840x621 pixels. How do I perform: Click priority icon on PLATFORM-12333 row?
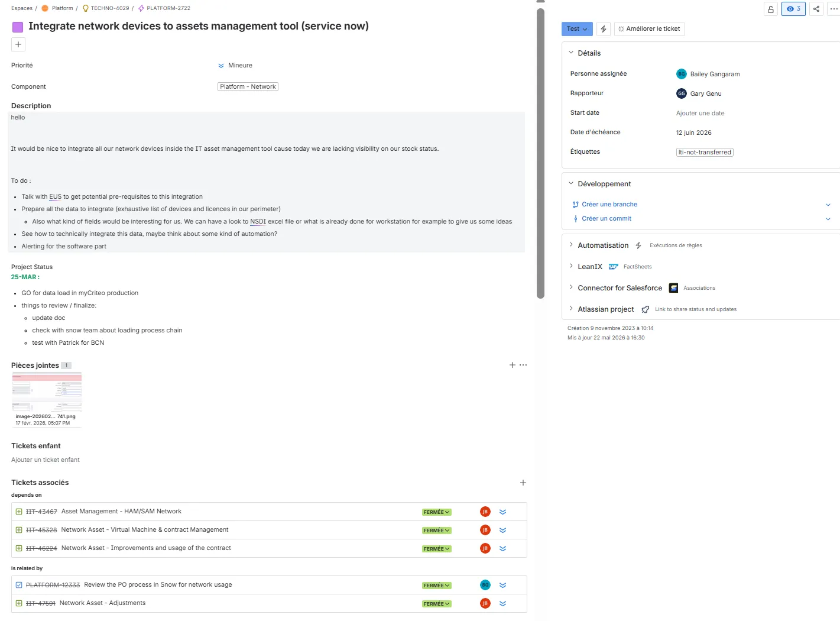pyautogui.click(x=502, y=586)
